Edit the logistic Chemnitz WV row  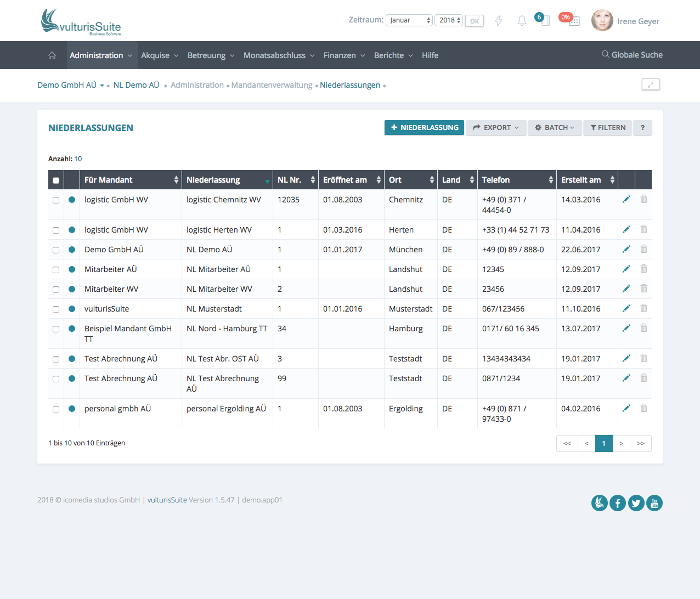pos(626,200)
